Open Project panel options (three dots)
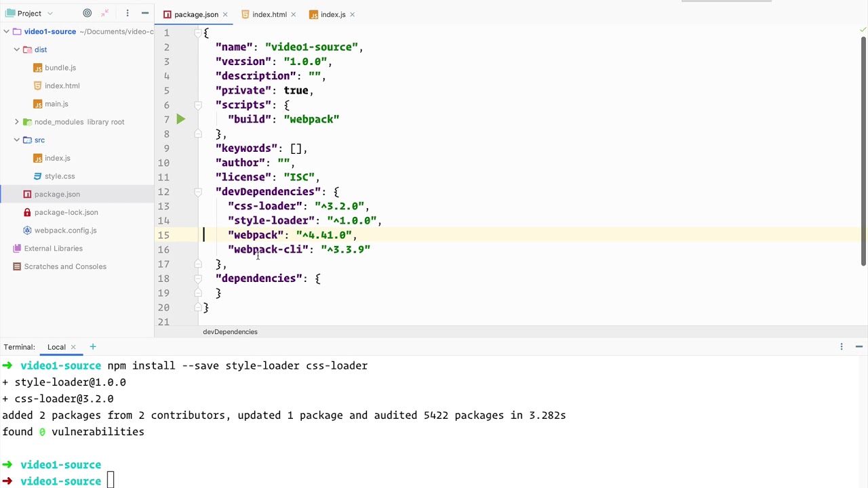This screenshot has width=868, height=488. click(x=127, y=13)
